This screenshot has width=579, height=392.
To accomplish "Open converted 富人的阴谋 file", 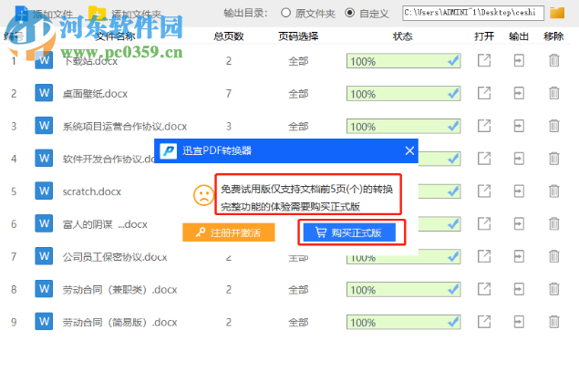I will pyautogui.click(x=484, y=223).
